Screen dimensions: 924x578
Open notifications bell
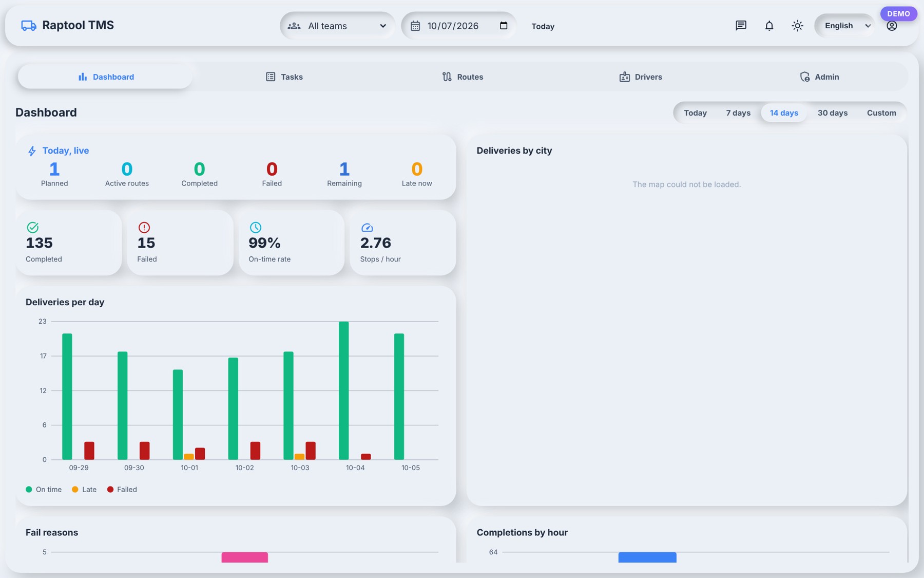coord(769,25)
